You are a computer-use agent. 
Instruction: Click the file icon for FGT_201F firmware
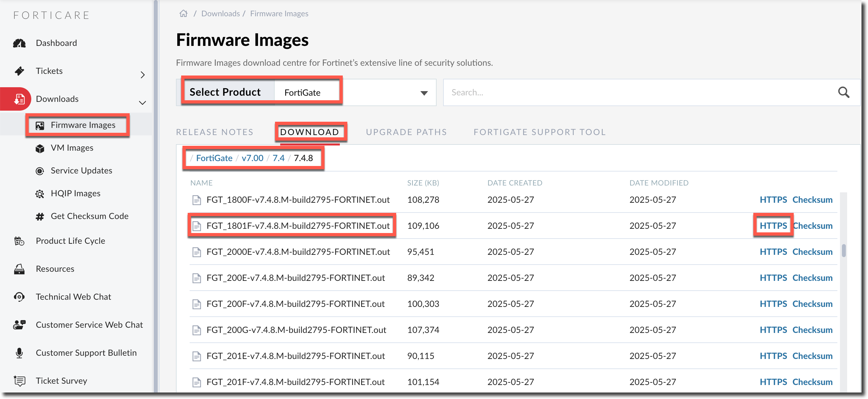click(x=196, y=382)
